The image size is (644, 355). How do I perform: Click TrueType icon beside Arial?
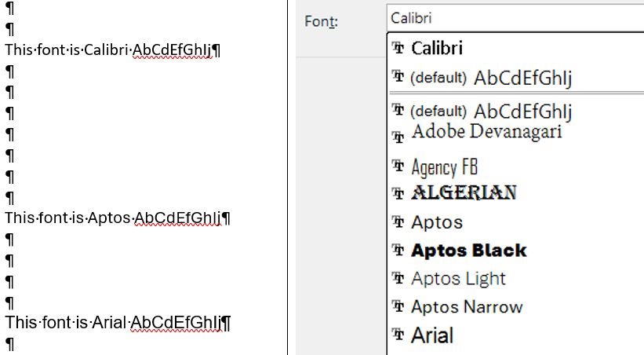(398, 334)
